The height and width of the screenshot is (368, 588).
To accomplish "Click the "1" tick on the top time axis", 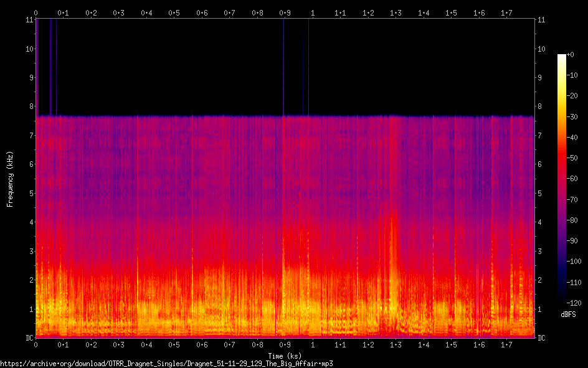I will coord(313,12).
